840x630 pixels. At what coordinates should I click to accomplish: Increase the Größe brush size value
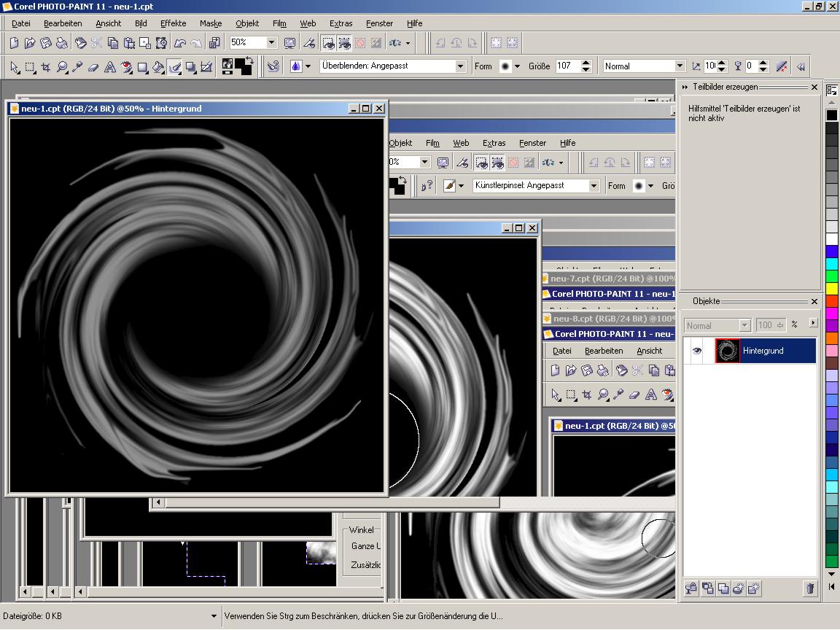pyautogui.click(x=586, y=63)
